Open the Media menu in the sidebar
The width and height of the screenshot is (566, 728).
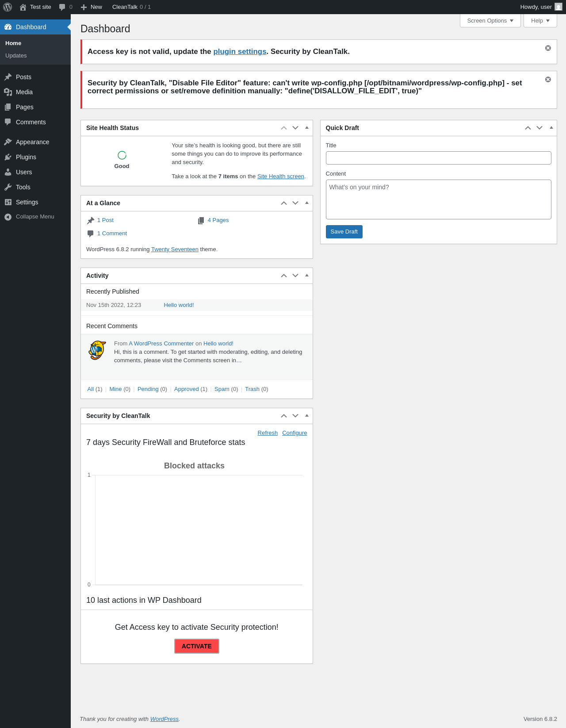pos(35,92)
